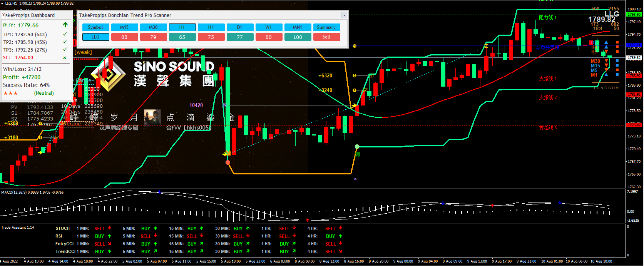Viewport: 644px width, 266px height.
Task: Click the RSI 4 HR buy arrow
Action: [340, 236]
